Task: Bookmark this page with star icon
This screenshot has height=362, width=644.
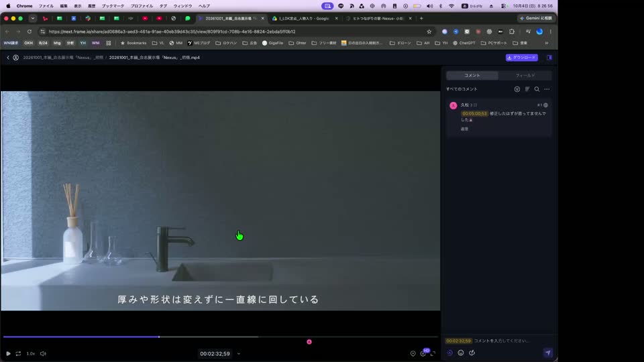Action: 429,32
